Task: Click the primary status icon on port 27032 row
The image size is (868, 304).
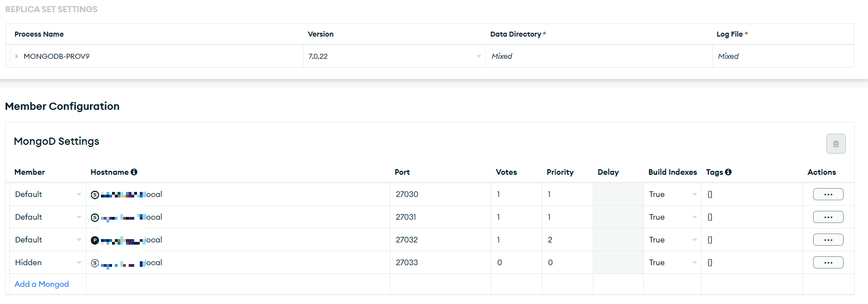Action: (x=95, y=240)
